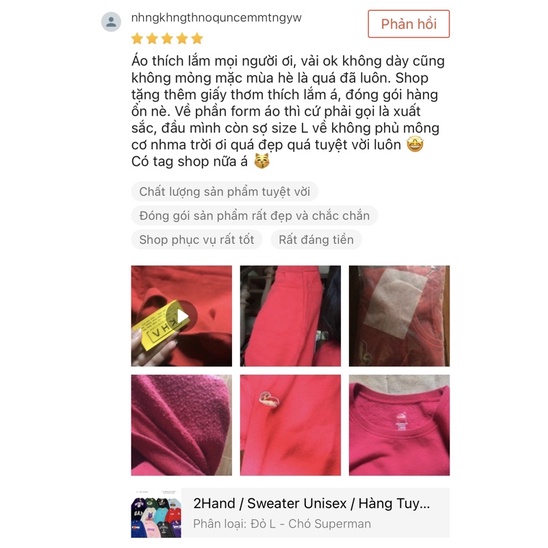Open photo of red pants being worn
Screen dimensions: 548x548
click(290, 316)
